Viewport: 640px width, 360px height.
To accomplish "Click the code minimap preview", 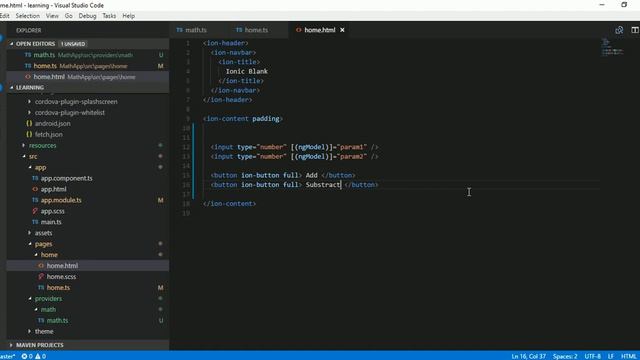I will [x=612, y=47].
